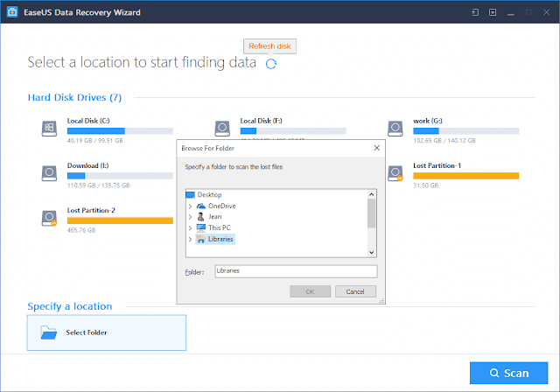This screenshot has height=392, width=560.
Task: Close the Browse For Folder dialog
Action: (x=377, y=148)
